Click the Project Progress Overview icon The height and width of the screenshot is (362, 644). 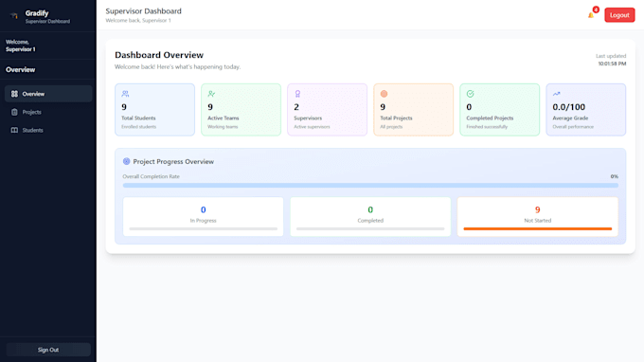tap(127, 161)
